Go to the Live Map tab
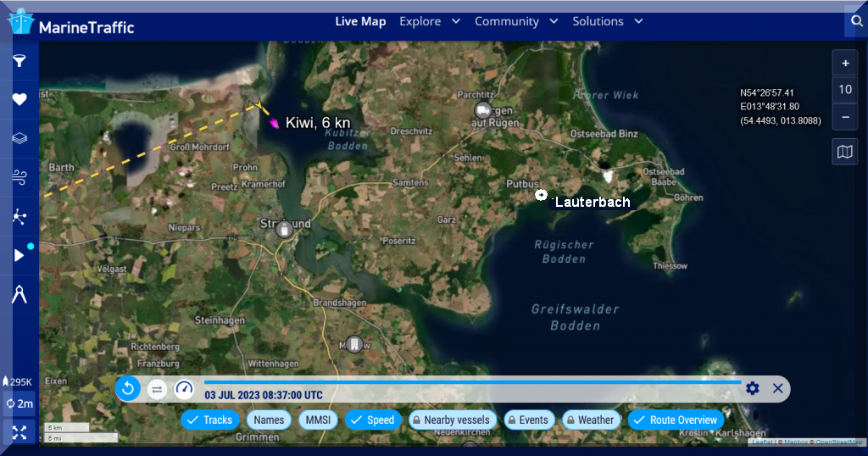Viewport: 868px width, 456px height. (360, 21)
